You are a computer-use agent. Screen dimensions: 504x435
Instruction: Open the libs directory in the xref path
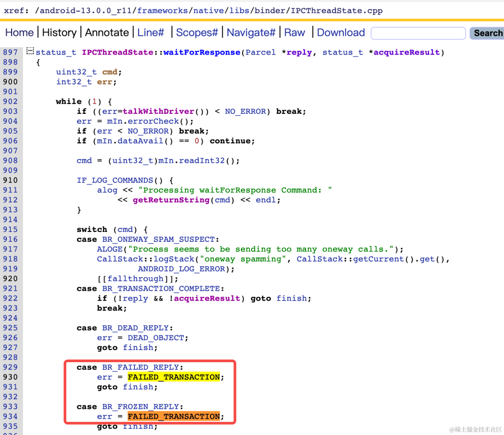(239, 11)
